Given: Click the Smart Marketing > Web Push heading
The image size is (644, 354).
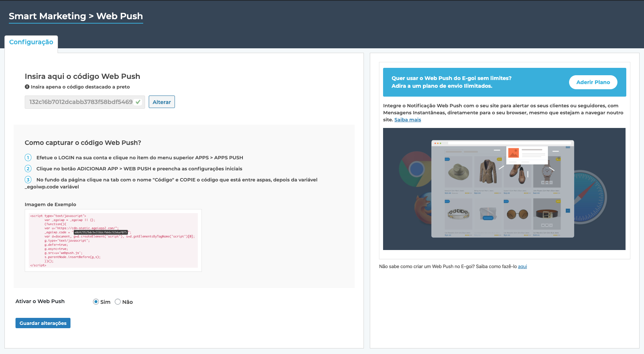Looking at the screenshot, I should (76, 16).
